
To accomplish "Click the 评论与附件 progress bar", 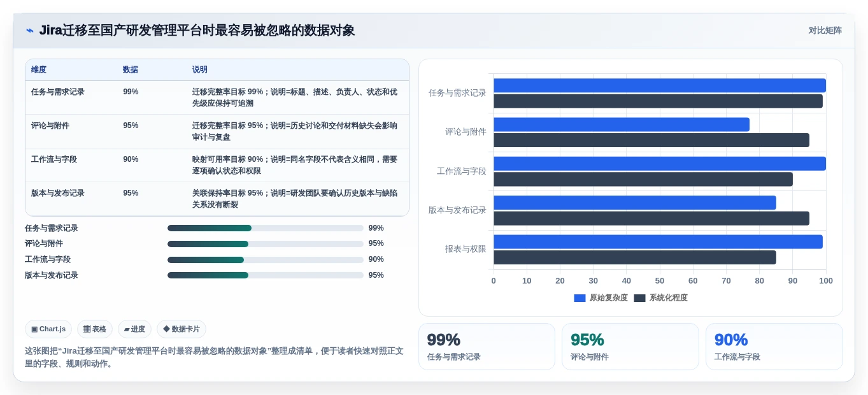I will (x=265, y=243).
